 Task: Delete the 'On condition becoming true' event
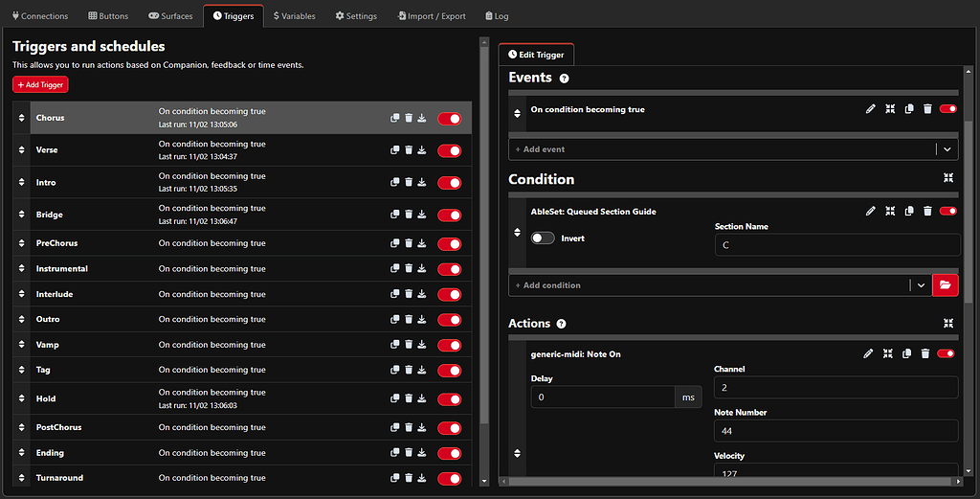pyautogui.click(x=927, y=109)
